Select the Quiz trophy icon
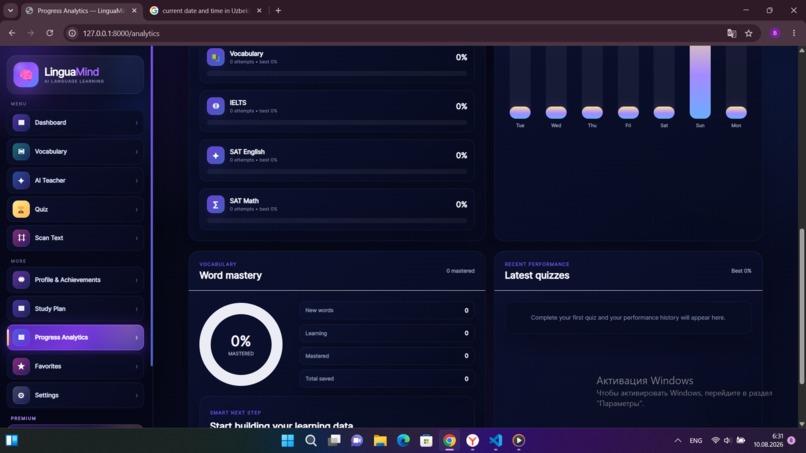This screenshot has width=806, height=453. [x=21, y=209]
